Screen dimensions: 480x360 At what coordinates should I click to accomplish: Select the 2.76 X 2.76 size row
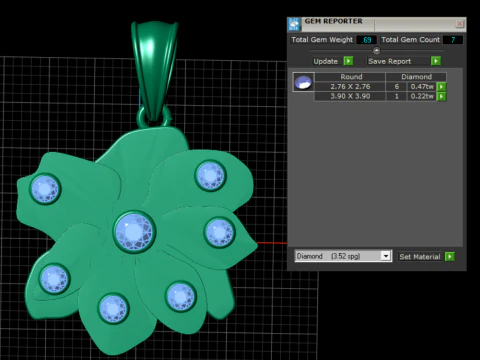pyautogui.click(x=350, y=87)
